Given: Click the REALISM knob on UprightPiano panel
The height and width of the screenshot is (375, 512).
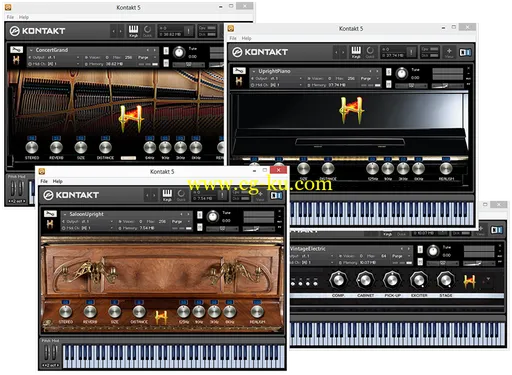Looking at the screenshot, I should click(x=446, y=168).
